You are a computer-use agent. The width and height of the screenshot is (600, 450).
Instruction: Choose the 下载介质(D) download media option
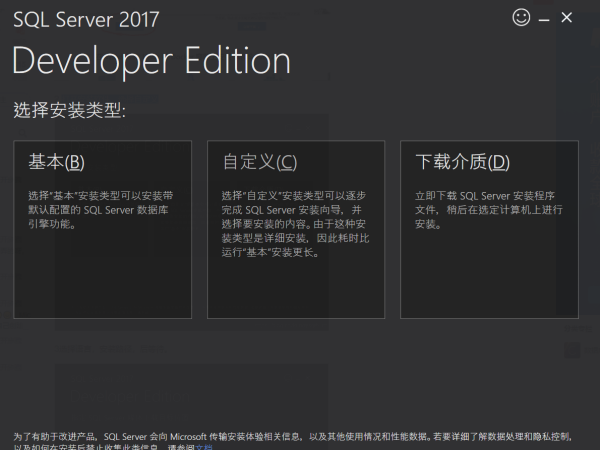pyautogui.click(x=489, y=229)
